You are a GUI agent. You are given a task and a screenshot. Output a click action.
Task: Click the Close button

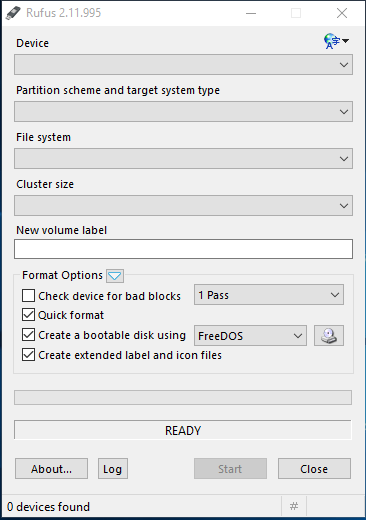pyautogui.click(x=314, y=469)
